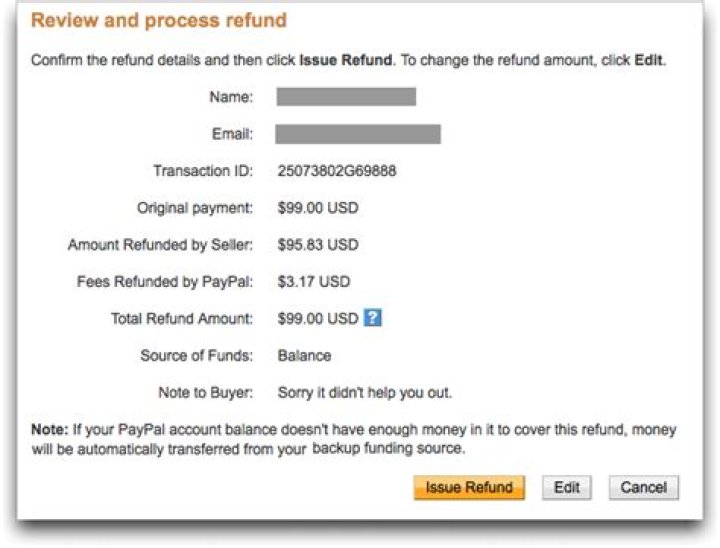The height and width of the screenshot is (548, 720).
Task: Click the Original payment $99.00 USD value
Action: 318,208
